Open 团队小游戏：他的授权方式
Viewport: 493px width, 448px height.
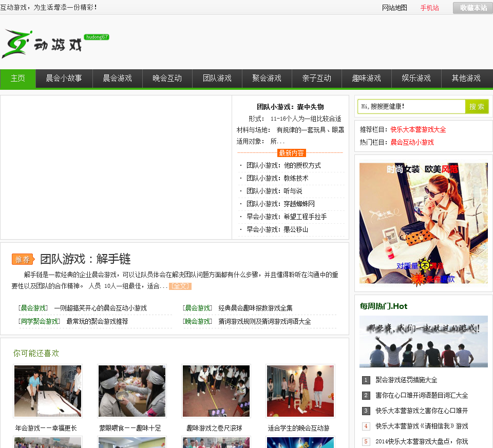283,166
